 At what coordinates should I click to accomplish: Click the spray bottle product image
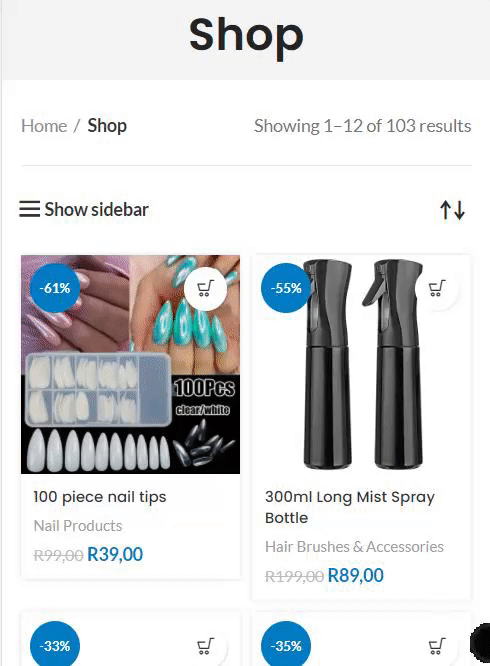pyautogui.click(x=361, y=364)
